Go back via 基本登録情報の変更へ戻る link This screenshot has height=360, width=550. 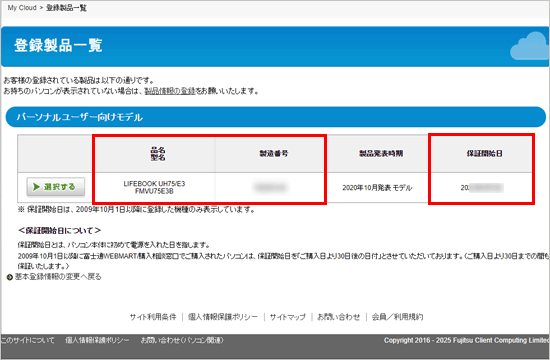point(58,277)
